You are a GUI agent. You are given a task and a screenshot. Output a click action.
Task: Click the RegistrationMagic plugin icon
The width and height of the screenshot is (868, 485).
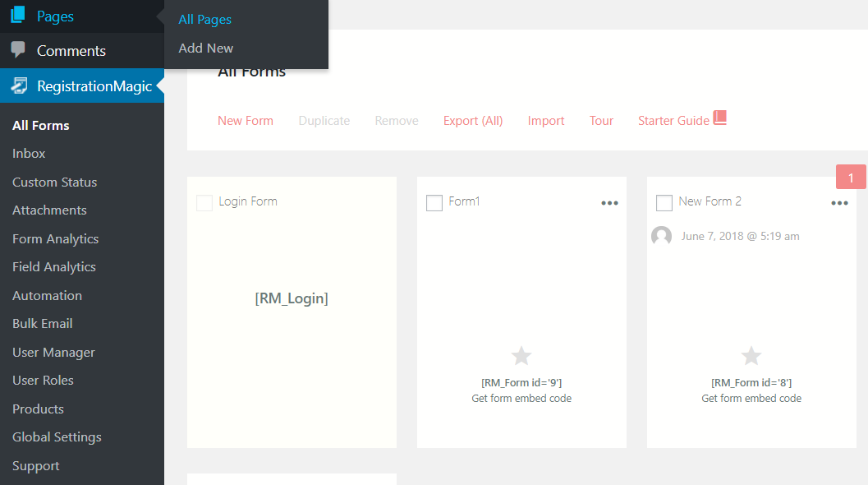point(18,85)
